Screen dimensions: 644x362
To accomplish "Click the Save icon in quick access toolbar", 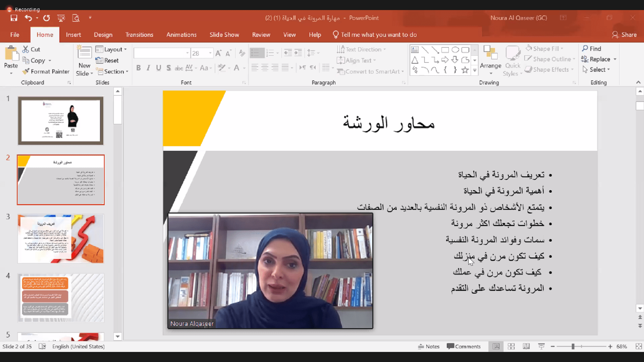I will click(14, 18).
